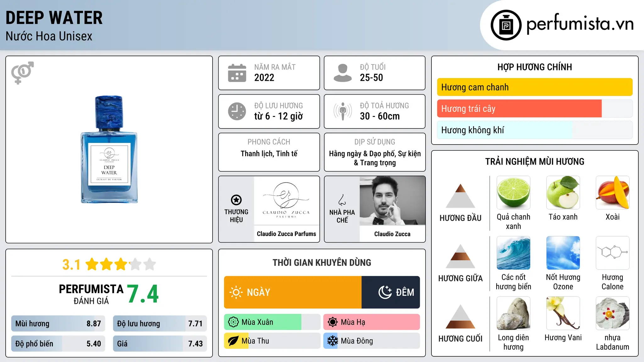The height and width of the screenshot is (362, 644).
Task: Click the calendar icon beside Năm ra mắt
Action: [x=237, y=73]
